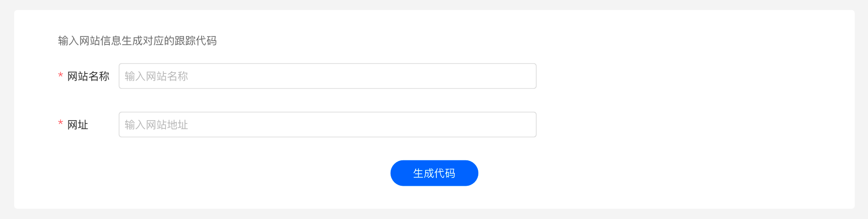Click the placeholder text 输入网站名称
Image resolution: width=868 pixels, height=219 pixels.
pos(156,76)
